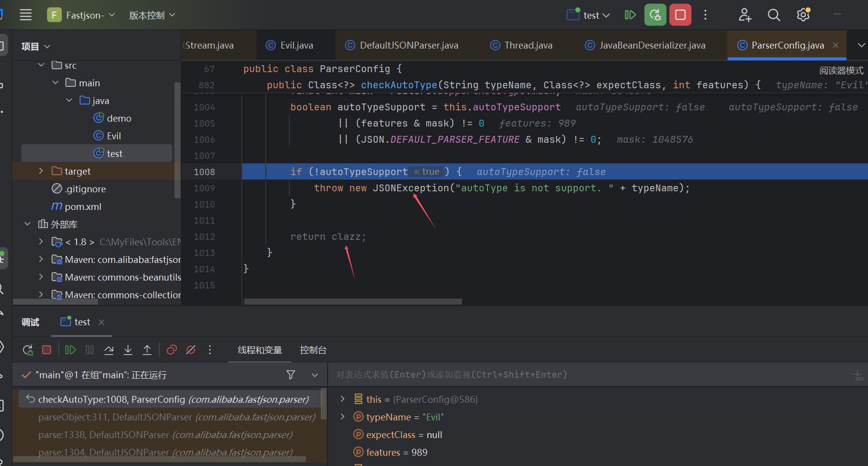Viewport: 868px width, 466px height.
Task: Mute breakpoints in debugger toolbar
Action: click(x=191, y=350)
